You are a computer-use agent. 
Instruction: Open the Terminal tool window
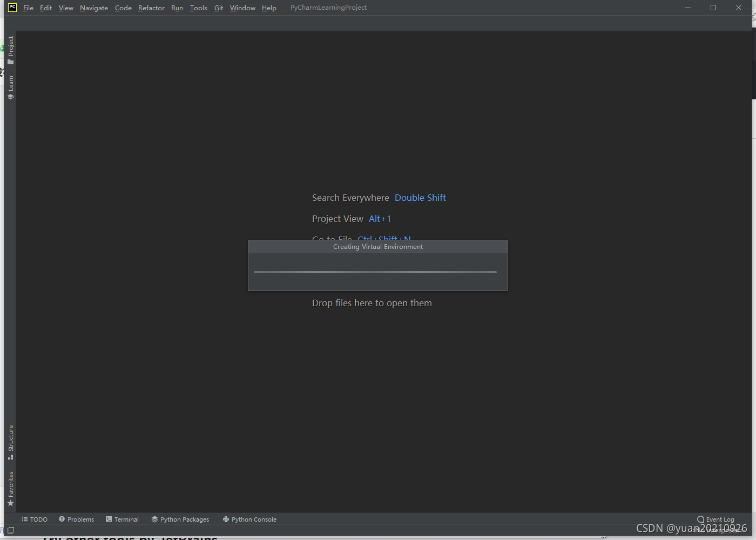(x=123, y=519)
